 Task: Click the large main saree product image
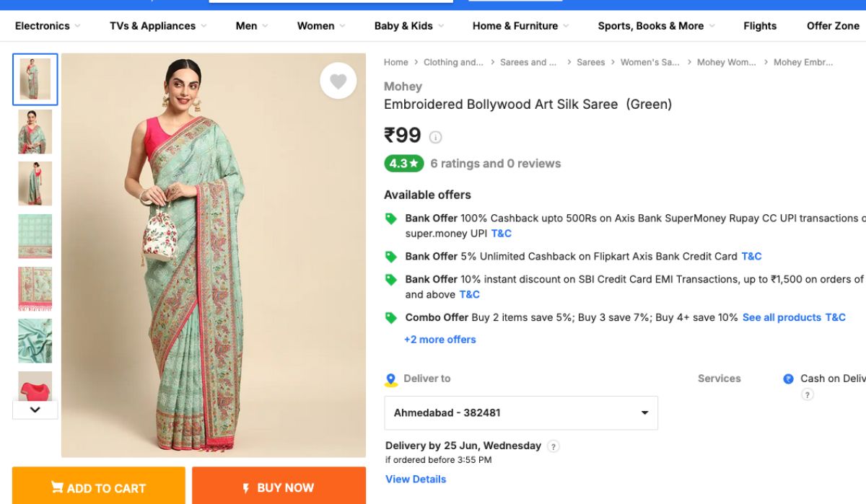click(x=214, y=255)
